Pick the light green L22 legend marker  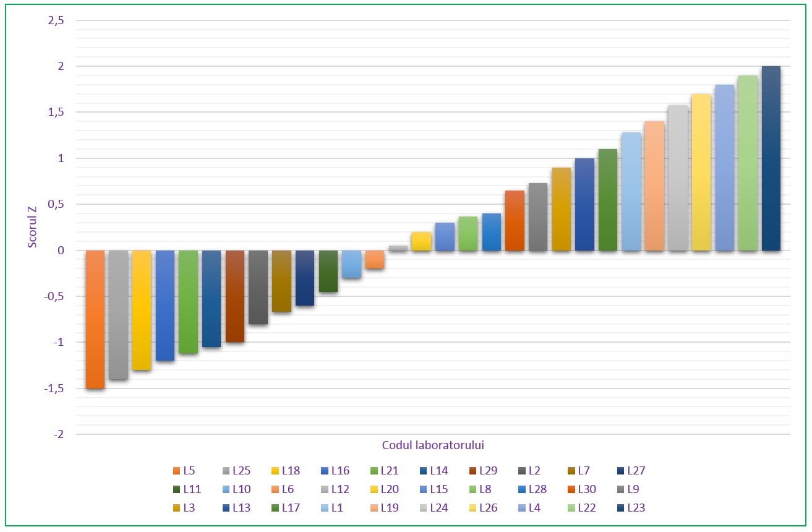click(x=571, y=508)
